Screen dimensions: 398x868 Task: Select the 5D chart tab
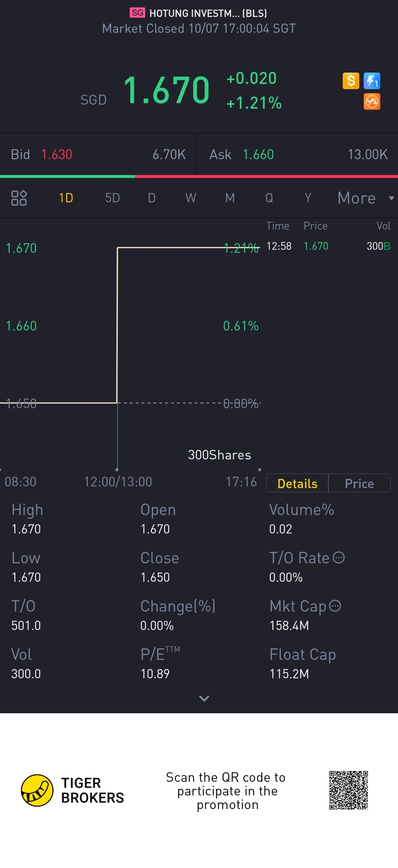coord(112,198)
